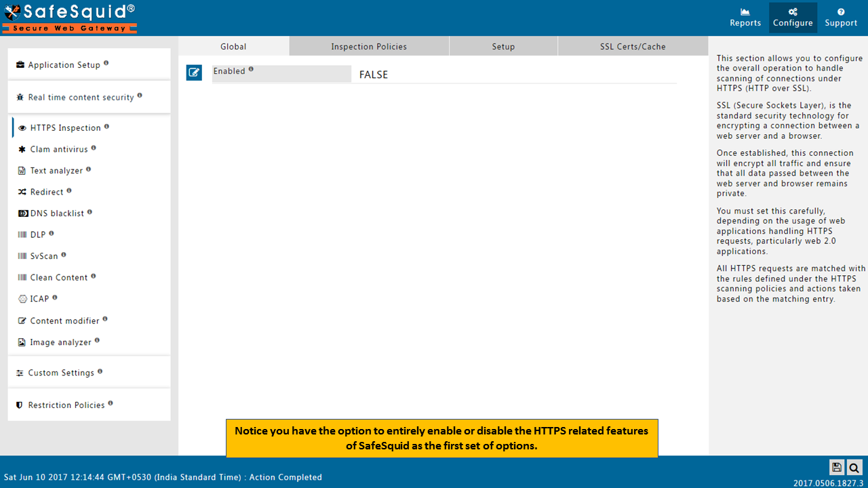Go to DNS blacklist page

[x=57, y=213]
